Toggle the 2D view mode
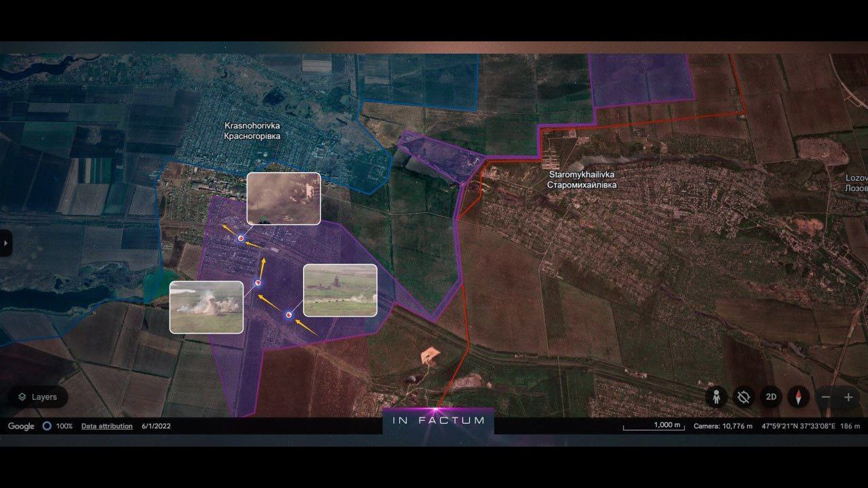Screen dimensions: 868x488 pyautogui.click(x=771, y=397)
